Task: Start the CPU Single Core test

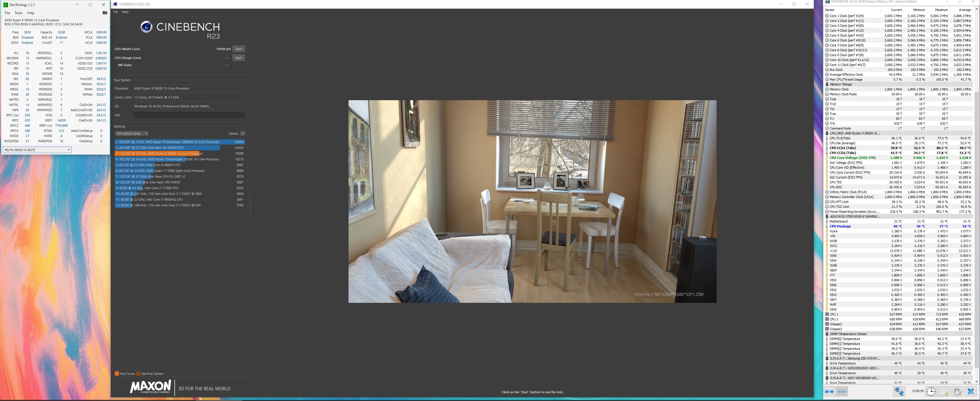Action: (x=239, y=58)
